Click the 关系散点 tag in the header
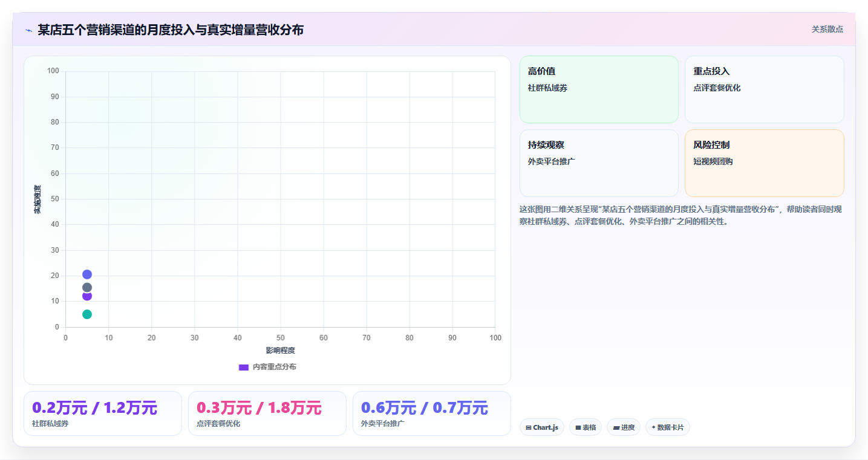 tap(827, 29)
